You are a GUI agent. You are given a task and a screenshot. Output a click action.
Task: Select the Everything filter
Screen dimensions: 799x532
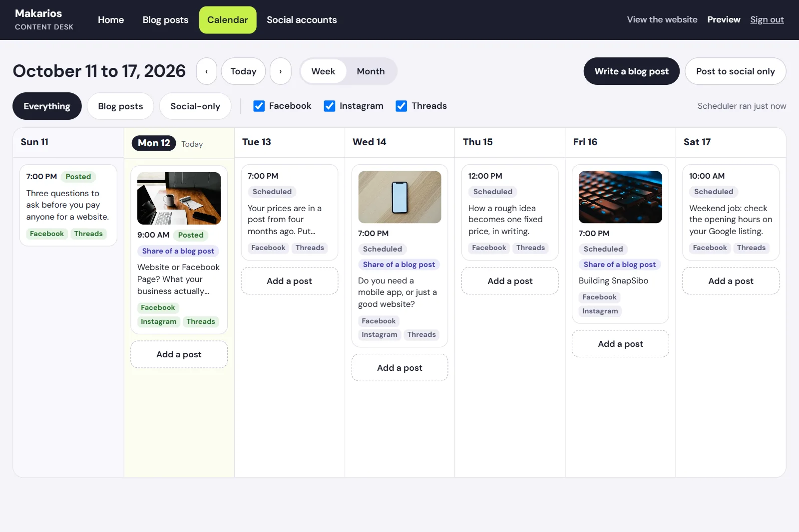(x=47, y=106)
